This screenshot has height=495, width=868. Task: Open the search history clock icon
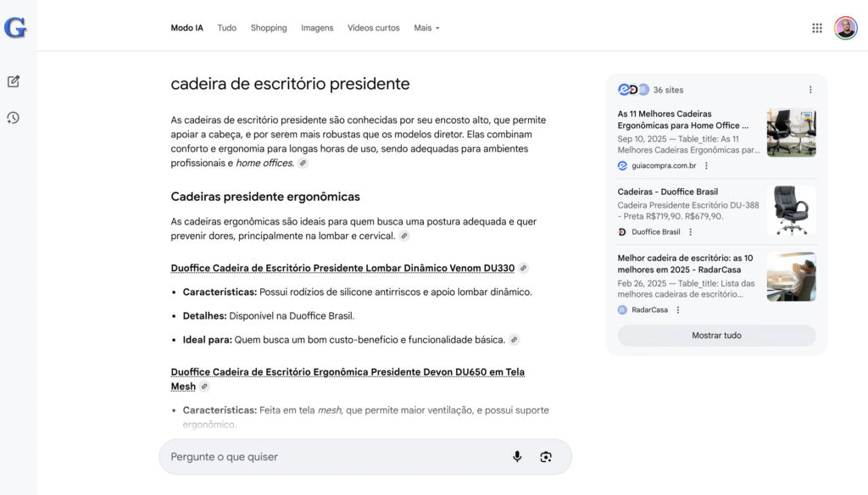pyautogui.click(x=14, y=118)
